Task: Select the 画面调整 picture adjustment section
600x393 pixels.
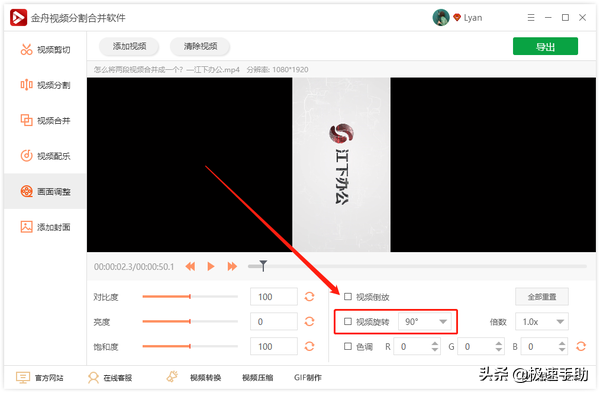Action: click(45, 191)
